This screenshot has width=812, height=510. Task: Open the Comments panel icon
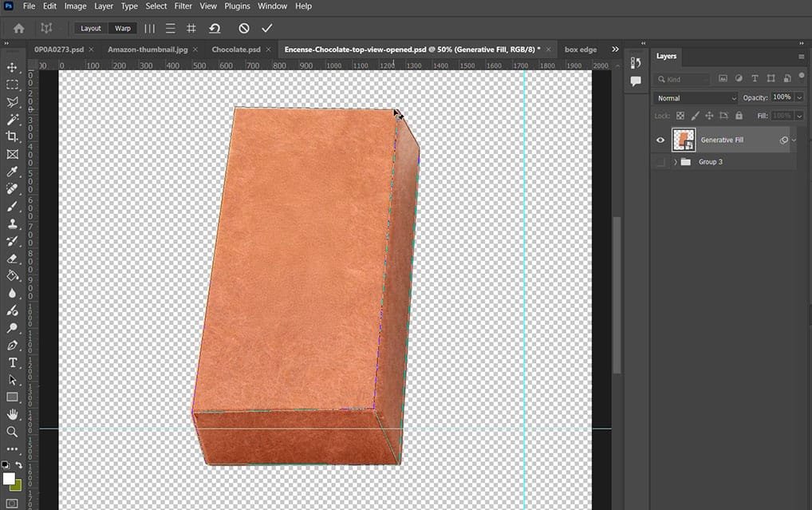(636, 81)
